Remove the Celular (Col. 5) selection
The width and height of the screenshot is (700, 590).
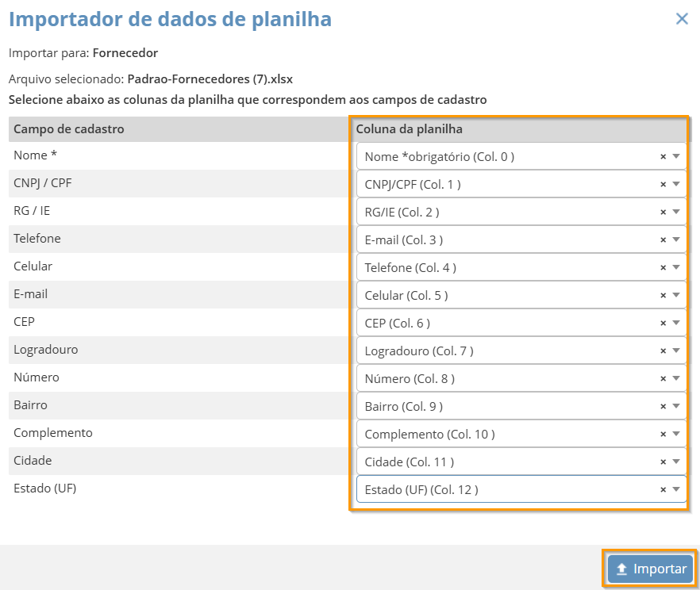pyautogui.click(x=663, y=296)
